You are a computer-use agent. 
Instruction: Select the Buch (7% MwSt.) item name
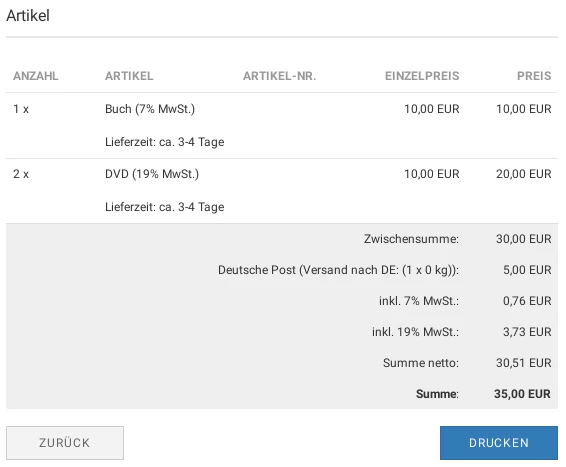click(x=150, y=109)
